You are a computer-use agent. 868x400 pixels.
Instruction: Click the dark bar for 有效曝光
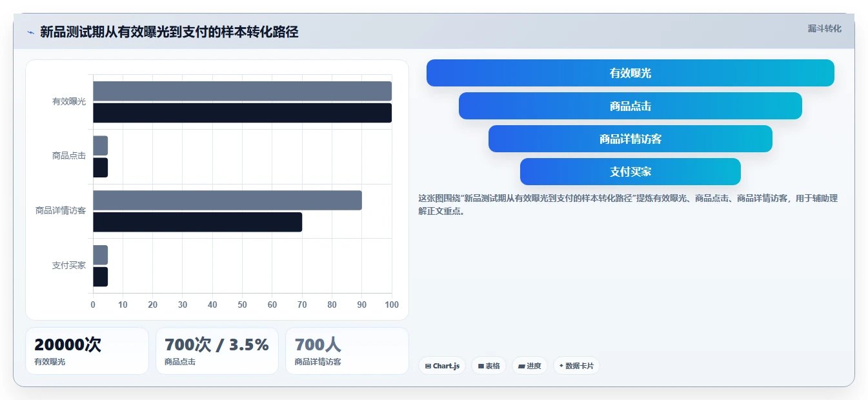click(242, 113)
